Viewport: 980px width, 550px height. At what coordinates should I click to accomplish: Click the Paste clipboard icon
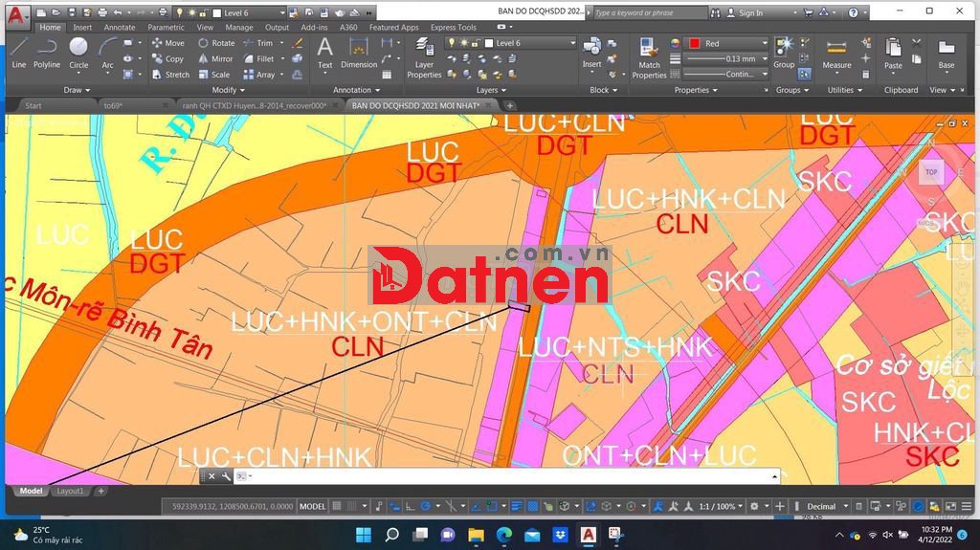click(x=893, y=54)
